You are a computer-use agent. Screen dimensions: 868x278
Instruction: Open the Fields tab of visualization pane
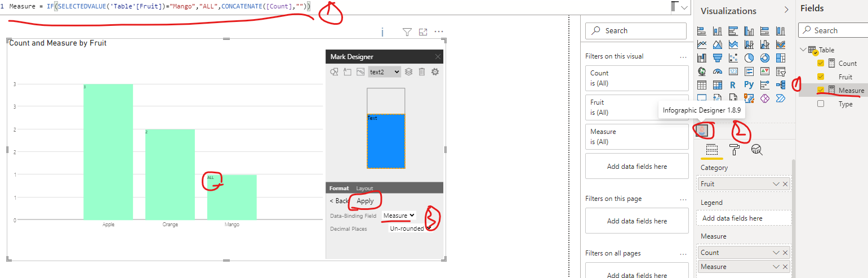(x=711, y=149)
